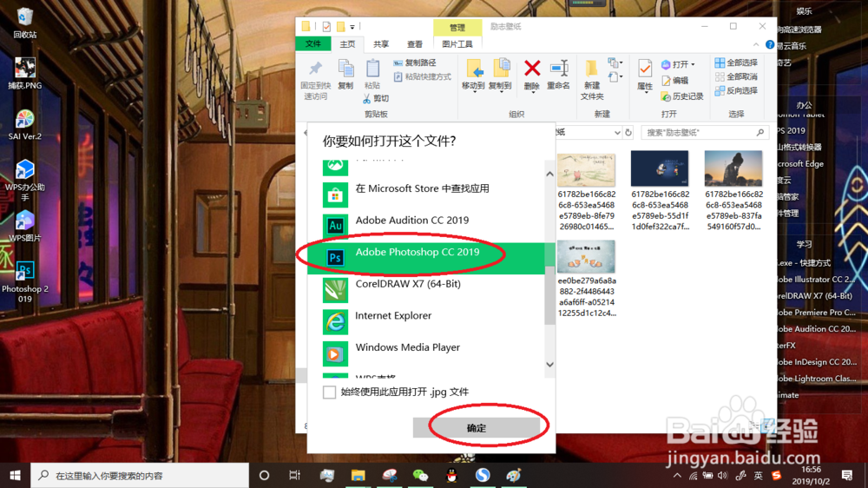Viewport: 868px width, 488px height.
Task: Click 复制路径 in the ribbon
Action: (415, 63)
